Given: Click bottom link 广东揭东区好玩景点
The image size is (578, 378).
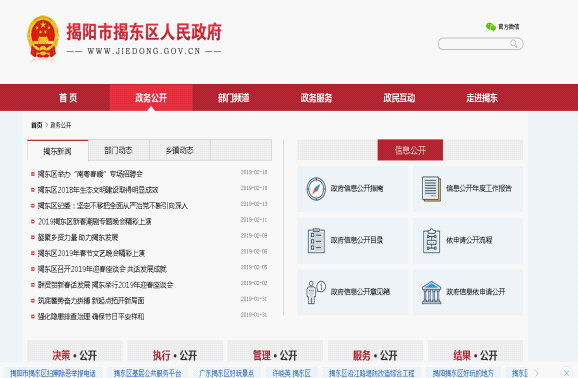Looking at the screenshot, I should click(227, 373).
